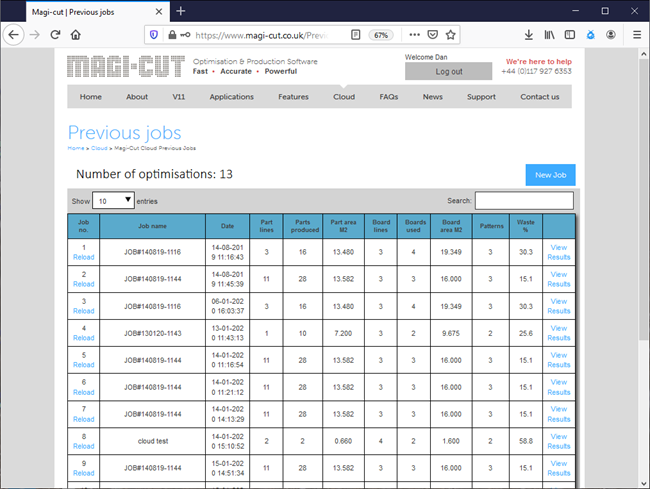View Results for job number 8
This screenshot has height=489, width=650.
click(x=558, y=442)
